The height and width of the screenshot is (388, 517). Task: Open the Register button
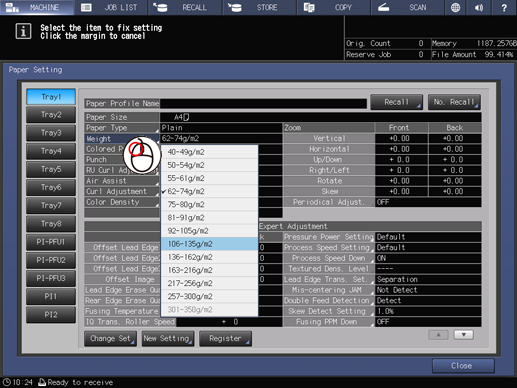click(x=225, y=338)
